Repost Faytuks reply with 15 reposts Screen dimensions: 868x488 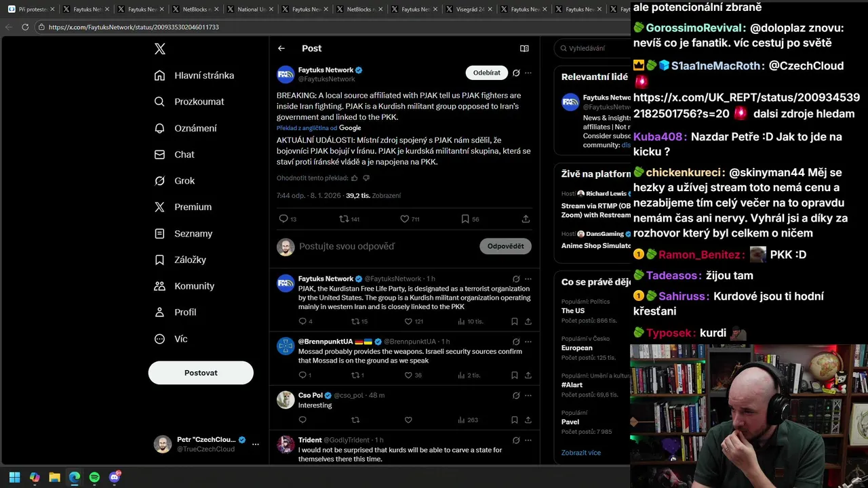pos(359,321)
